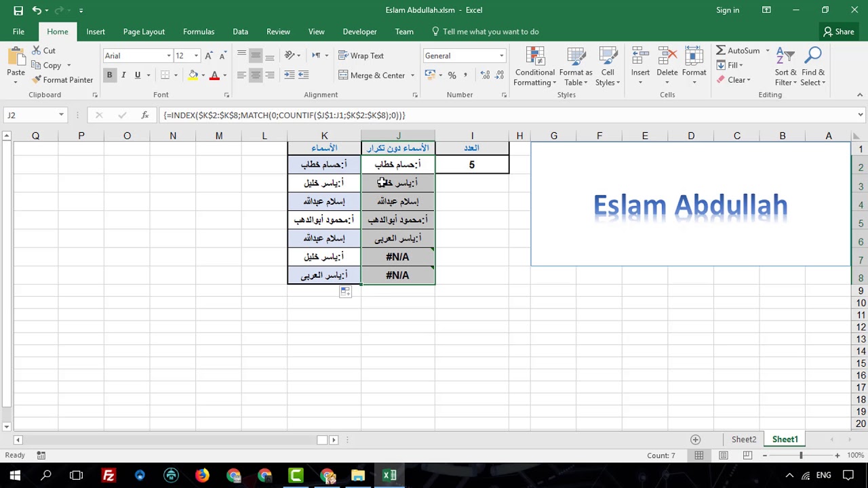The width and height of the screenshot is (868, 488).
Task: Open the File menu tab
Action: pos(18,32)
